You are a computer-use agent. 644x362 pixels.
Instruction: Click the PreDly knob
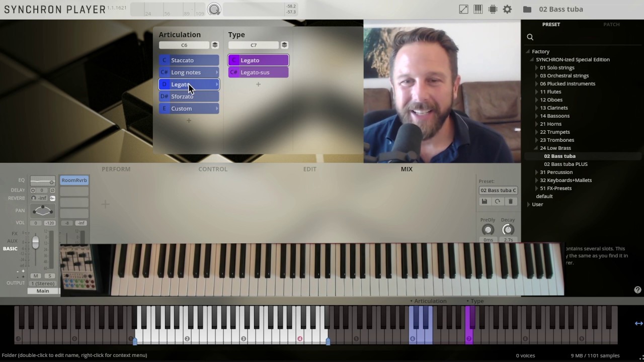click(488, 230)
